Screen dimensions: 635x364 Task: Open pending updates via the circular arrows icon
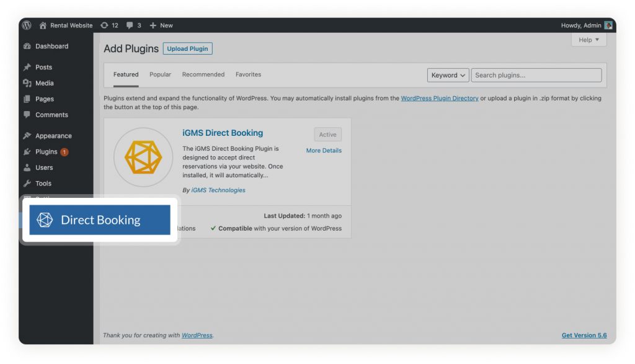pos(103,25)
